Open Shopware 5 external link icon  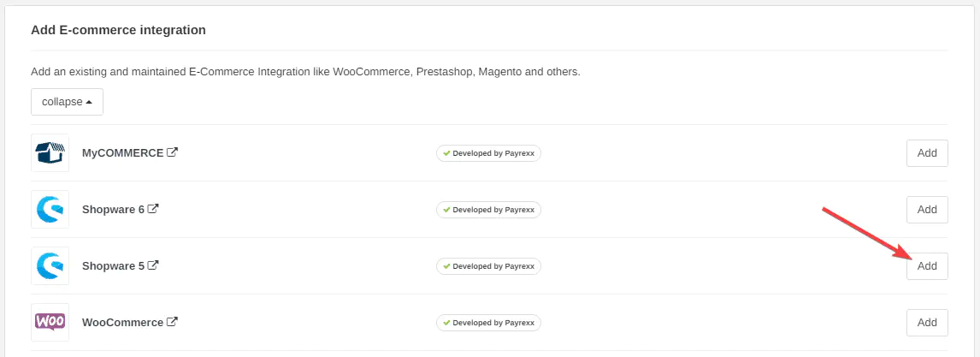coord(154,265)
